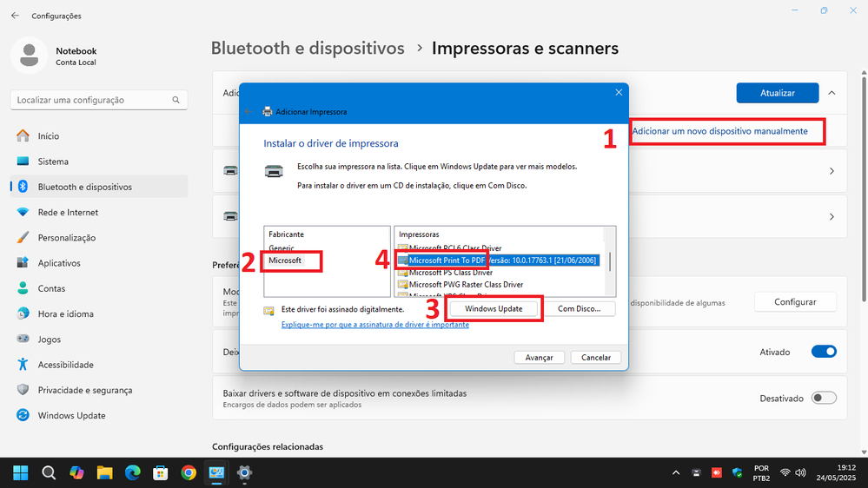The image size is (868, 488).
Task: Turn off the Ativado toggle
Action: click(x=824, y=352)
